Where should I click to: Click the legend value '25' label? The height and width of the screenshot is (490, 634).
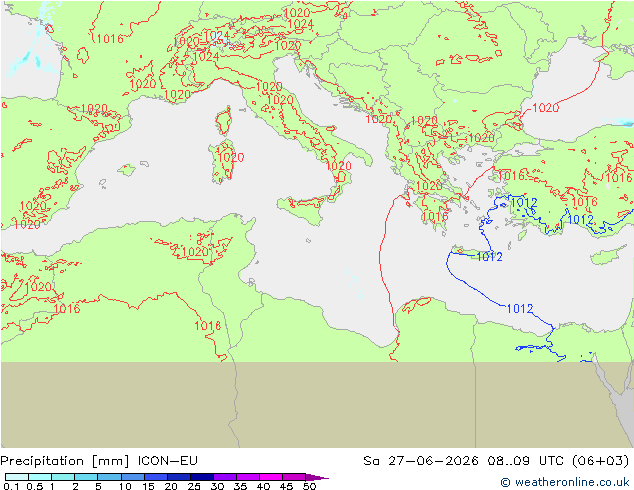pyautogui.click(x=194, y=486)
